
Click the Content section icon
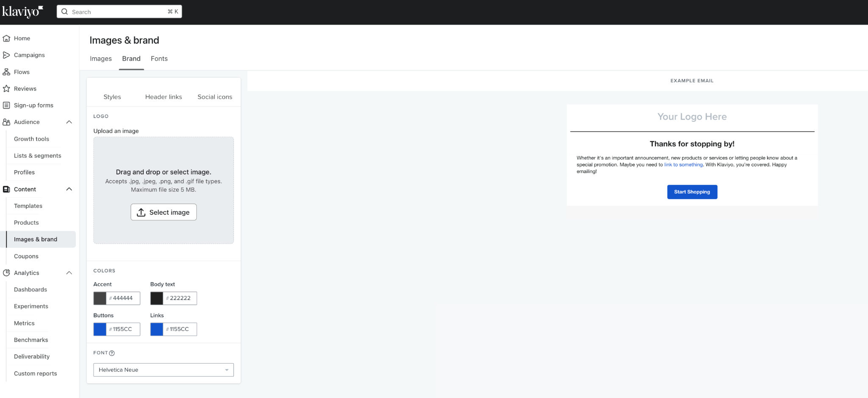pyautogui.click(x=6, y=189)
